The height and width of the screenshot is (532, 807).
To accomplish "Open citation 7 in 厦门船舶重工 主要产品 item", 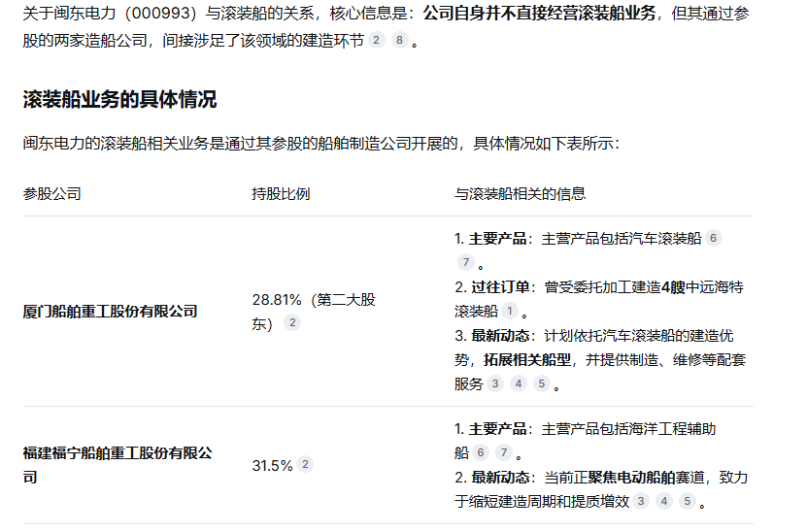I will pyautogui.click(x=466, y=262).
